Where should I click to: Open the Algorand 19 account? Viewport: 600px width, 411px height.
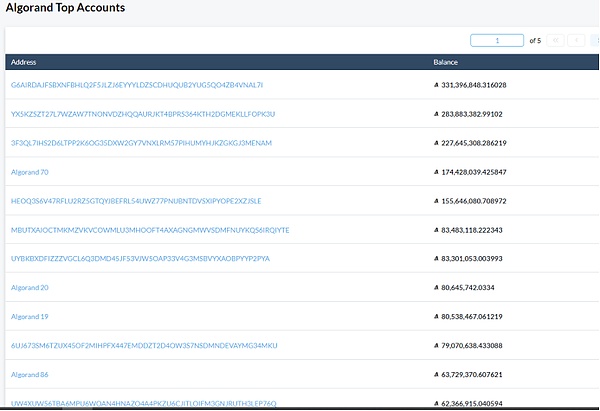pyautogui.click(x=29, y=317)
